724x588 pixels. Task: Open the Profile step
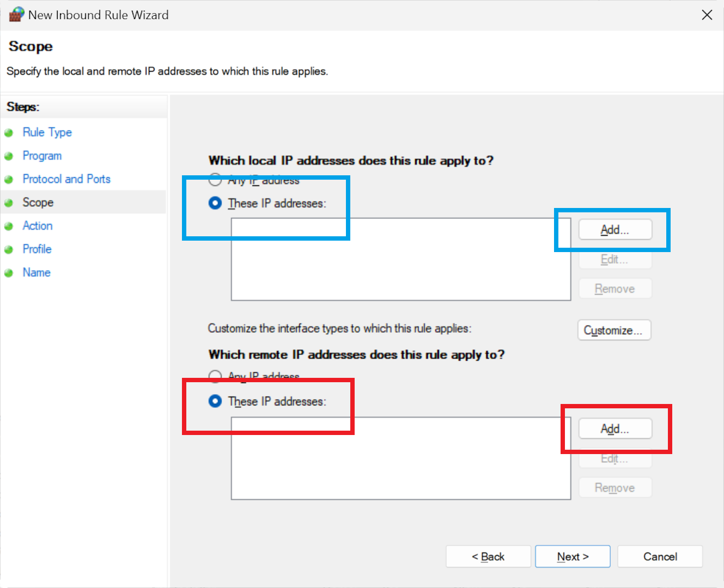36,249
